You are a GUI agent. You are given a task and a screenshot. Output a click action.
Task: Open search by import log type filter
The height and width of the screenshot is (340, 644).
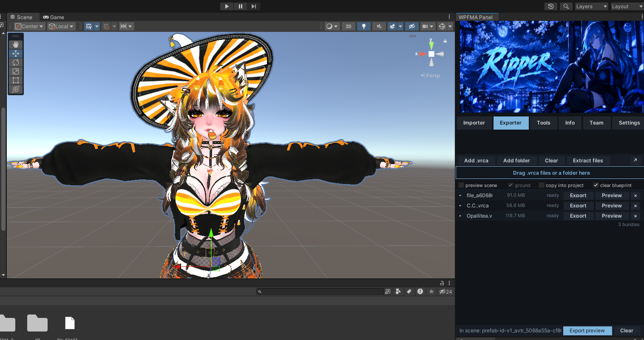(420, 292)
